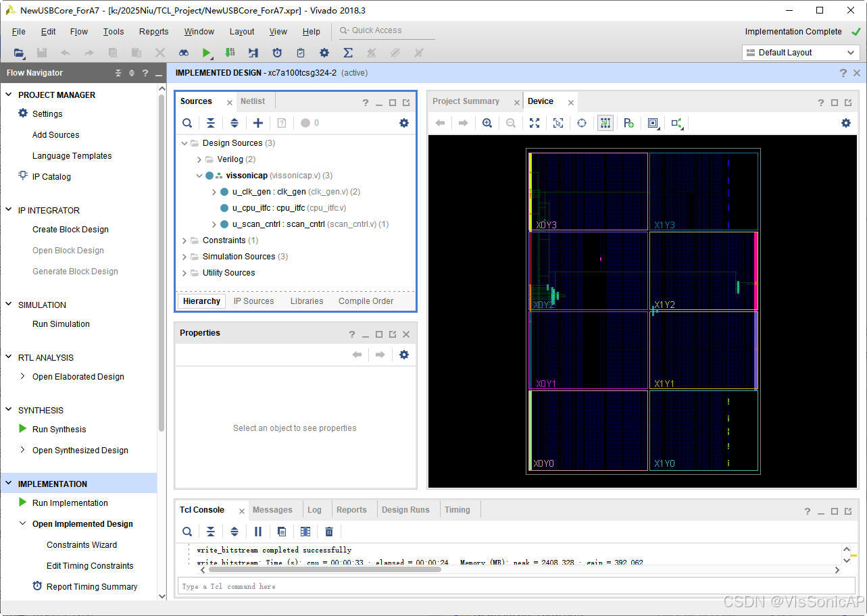Image resolution: width=867 pixels, height=616 pixels.
Task: Click the Open Project icon in main toolbar
Action: pos(19,53)
